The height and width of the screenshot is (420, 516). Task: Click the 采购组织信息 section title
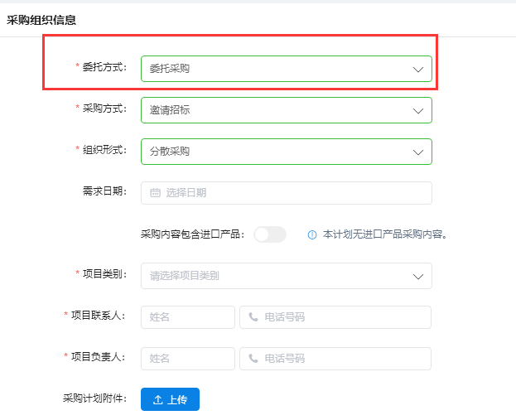pyautogui.click(x=41, y=19)
